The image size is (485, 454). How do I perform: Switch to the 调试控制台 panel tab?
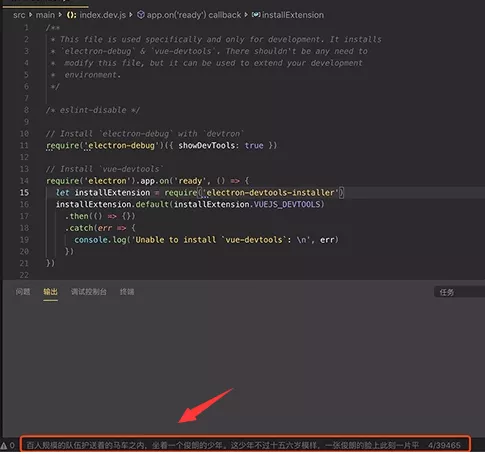tap(89, 292)
